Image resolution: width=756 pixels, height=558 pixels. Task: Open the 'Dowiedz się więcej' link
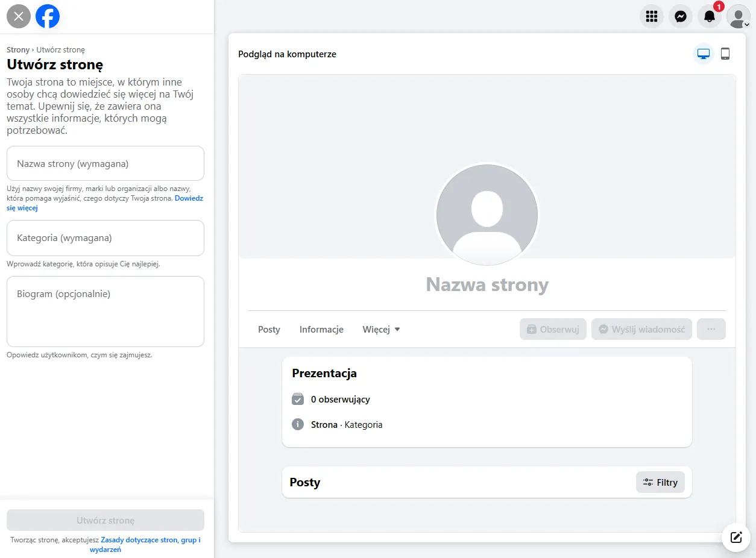click(189, 198)
